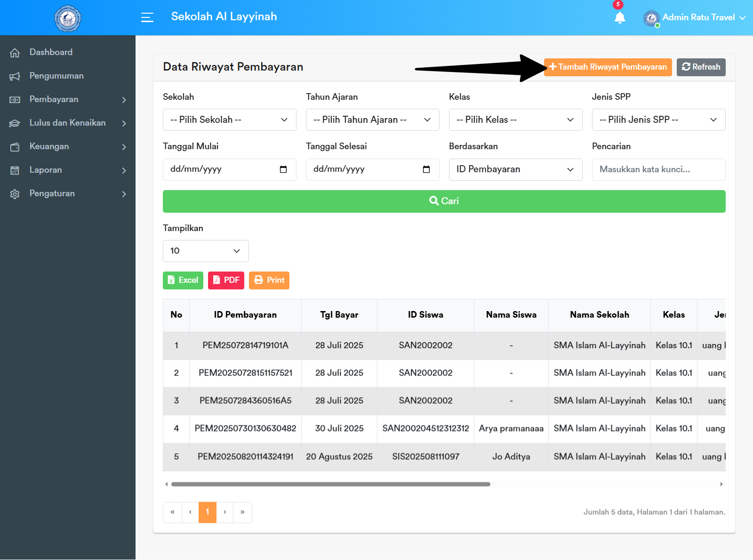
Task: Expand the Laporan sidebar menu
Action: tap(68, 170)
